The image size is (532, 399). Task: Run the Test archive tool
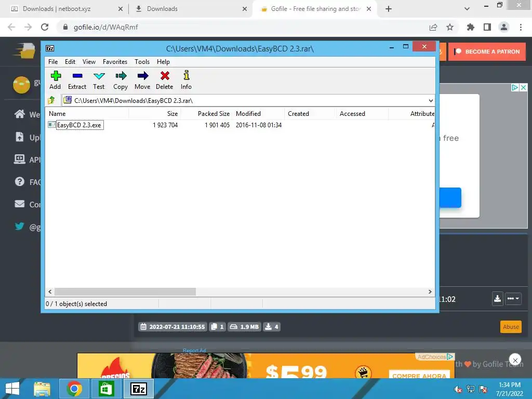click(x=99, y=80)
